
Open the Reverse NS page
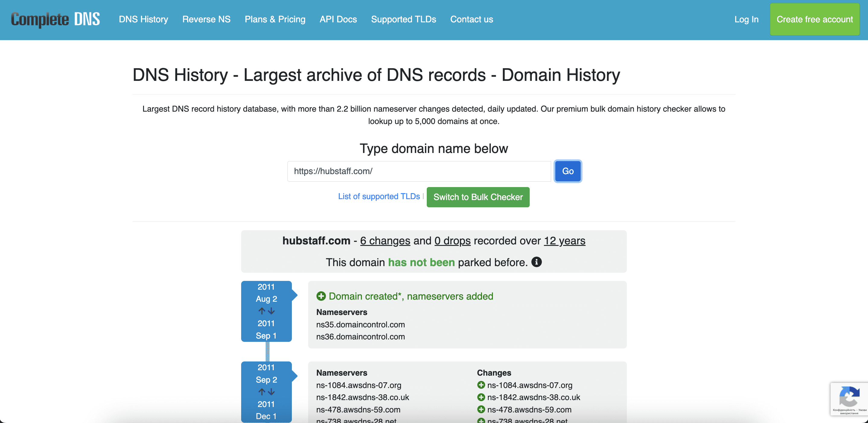coord(206,20)
